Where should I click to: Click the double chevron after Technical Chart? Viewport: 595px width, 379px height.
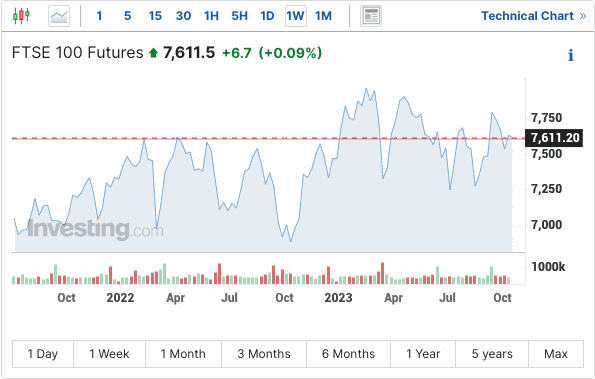pyautogui.click(x=583, y=16)
